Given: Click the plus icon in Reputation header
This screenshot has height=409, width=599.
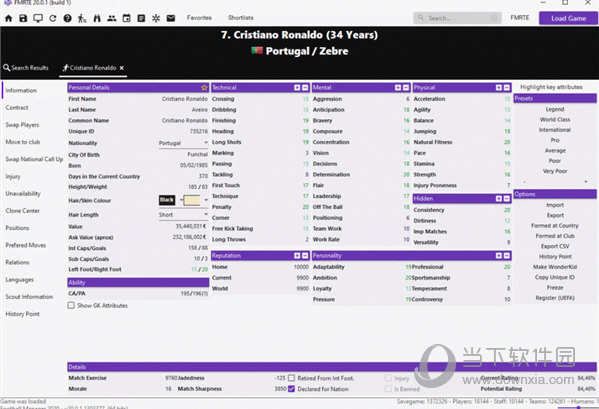Looking at the screenshot, I should pyautogui.click(x=297, y=255).
